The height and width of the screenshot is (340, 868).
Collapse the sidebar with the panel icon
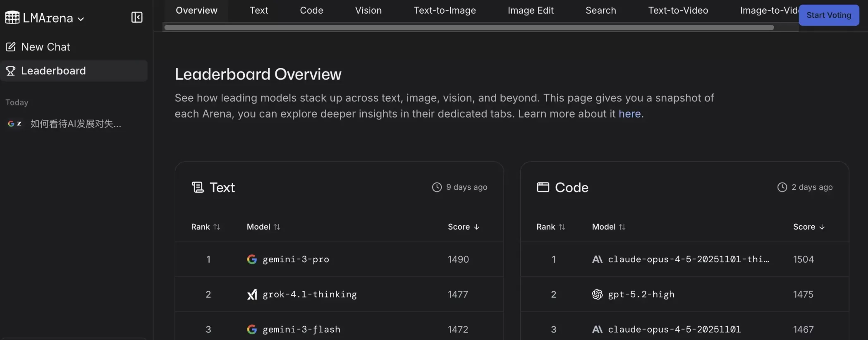(137, 17)
